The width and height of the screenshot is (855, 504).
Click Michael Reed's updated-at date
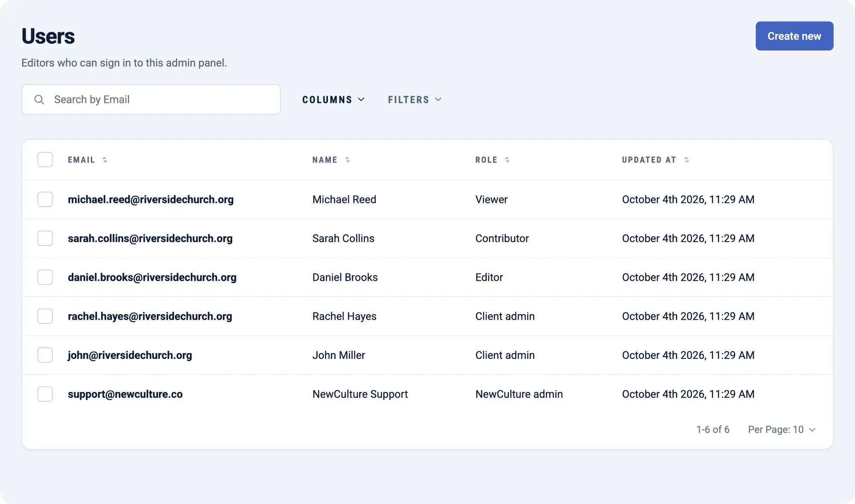coord(688,200)
